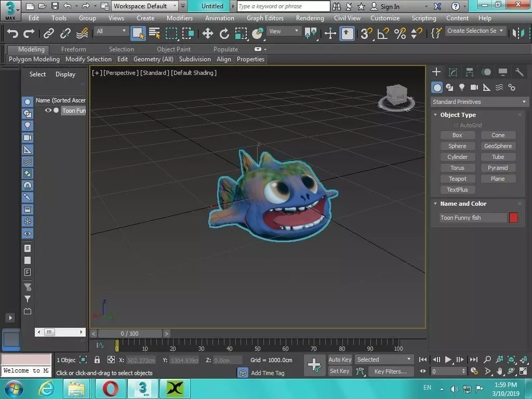This screenshot has width=532, height=399.
Task: Open the Rendering menu
Action: 310,18
